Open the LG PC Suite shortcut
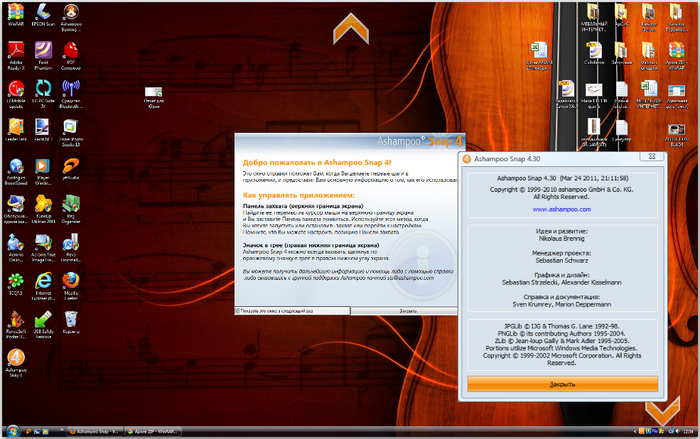 pos(43,94)
